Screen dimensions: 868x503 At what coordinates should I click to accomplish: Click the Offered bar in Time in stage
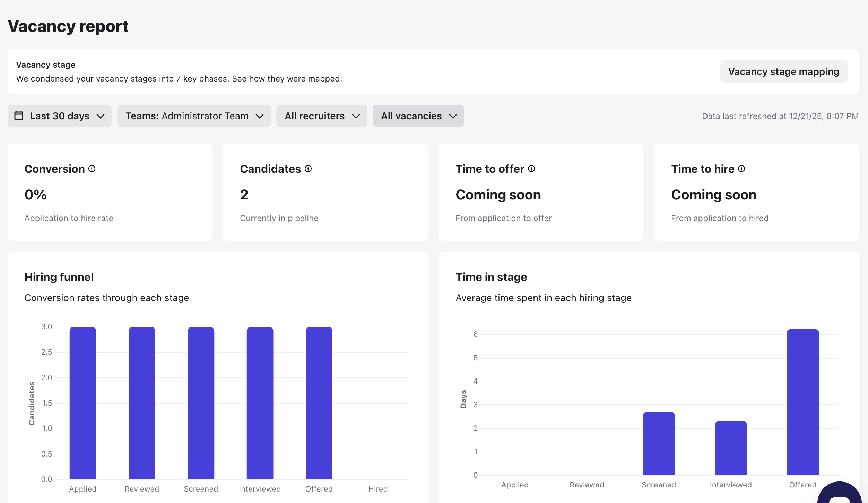click(802, 402)
